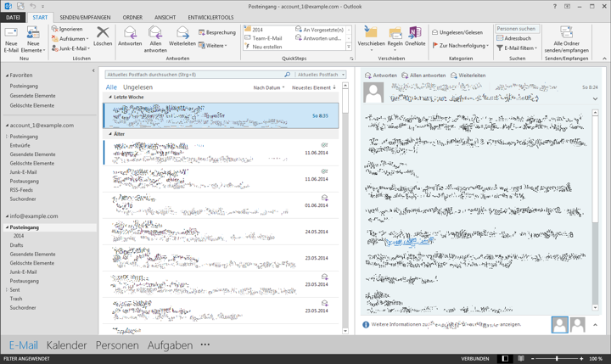611x364 pixels.
Task: Click Weiterleiten in the reading pane
Action: click(468, 76)
